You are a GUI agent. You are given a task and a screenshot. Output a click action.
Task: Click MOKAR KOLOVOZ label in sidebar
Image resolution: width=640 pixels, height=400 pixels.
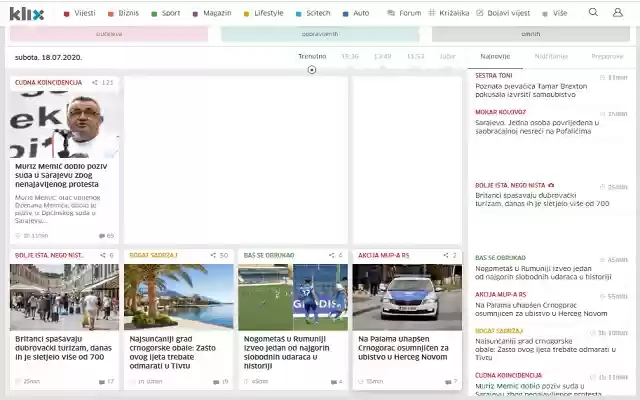click(x=500, y=112)
